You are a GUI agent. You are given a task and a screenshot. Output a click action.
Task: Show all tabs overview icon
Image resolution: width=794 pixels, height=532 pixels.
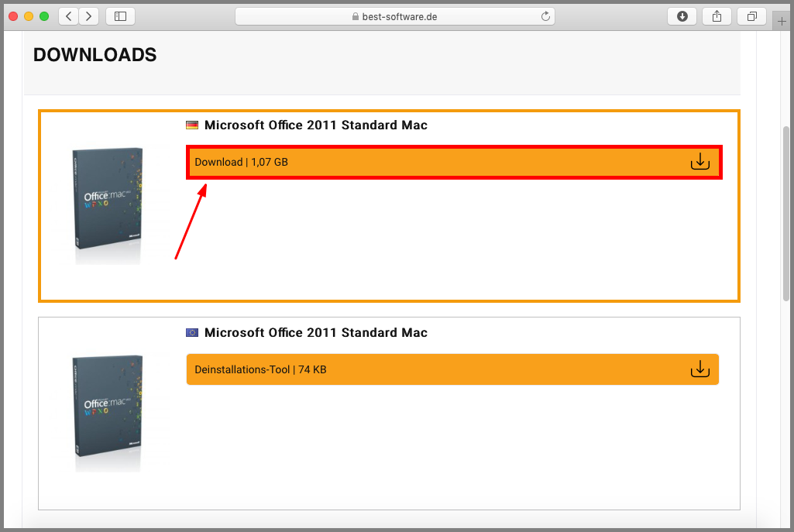pos(752,16)
